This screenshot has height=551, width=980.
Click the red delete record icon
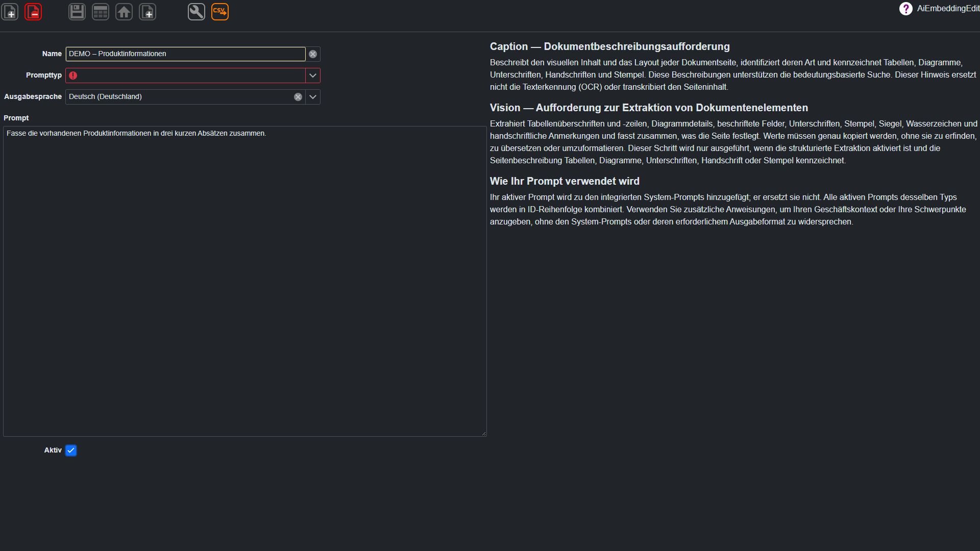click(33, 12)
